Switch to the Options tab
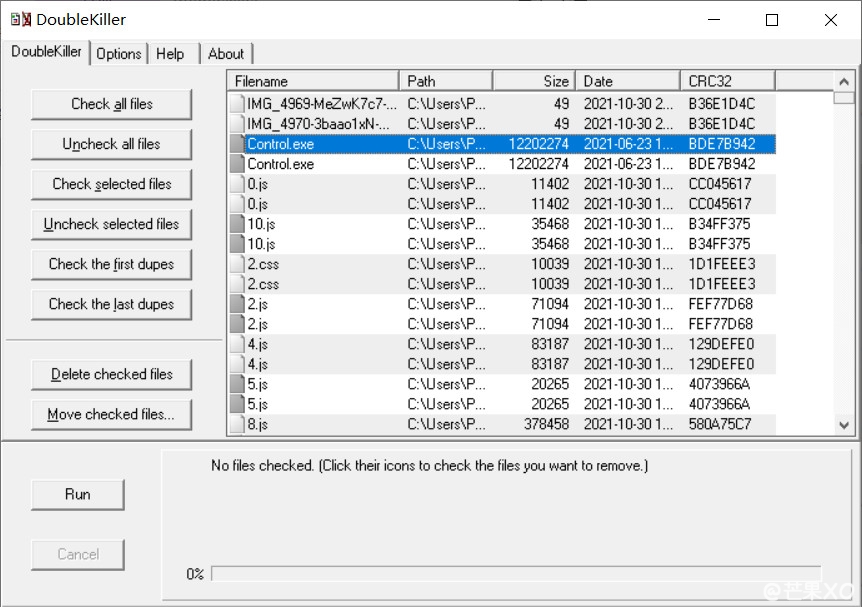Image resolution: width=862 pixels, height=607 pixels. (119, 54)
